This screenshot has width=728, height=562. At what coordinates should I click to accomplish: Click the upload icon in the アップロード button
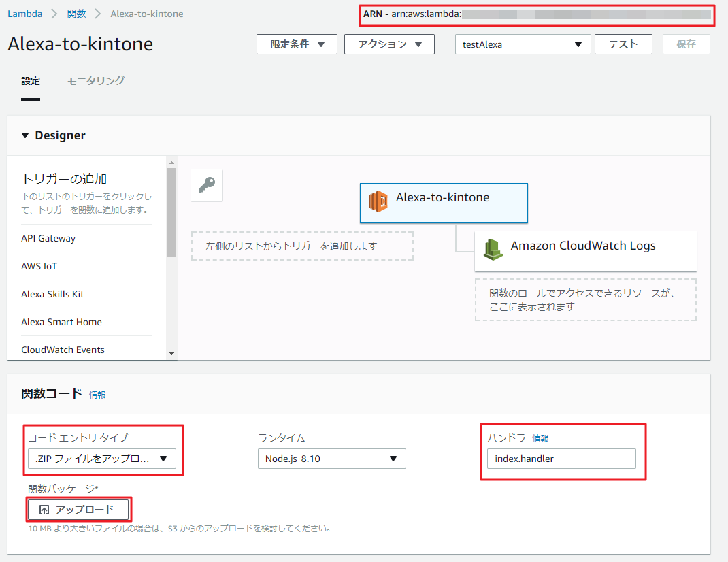(44, 510)
